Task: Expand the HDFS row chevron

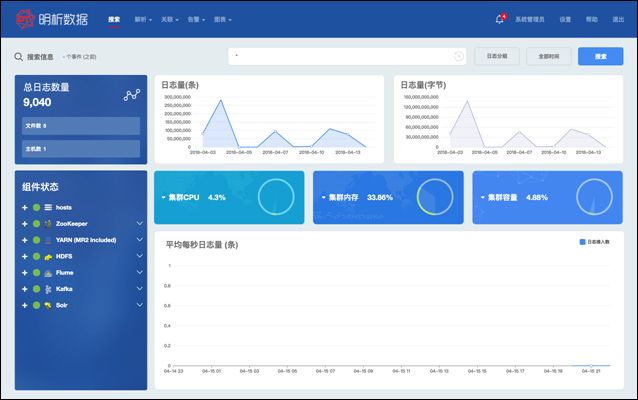Action: click(x=140, y=256)
